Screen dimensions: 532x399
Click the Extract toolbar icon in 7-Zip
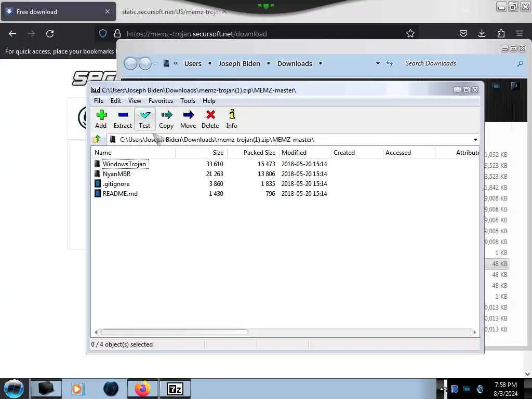coord(123,119)
